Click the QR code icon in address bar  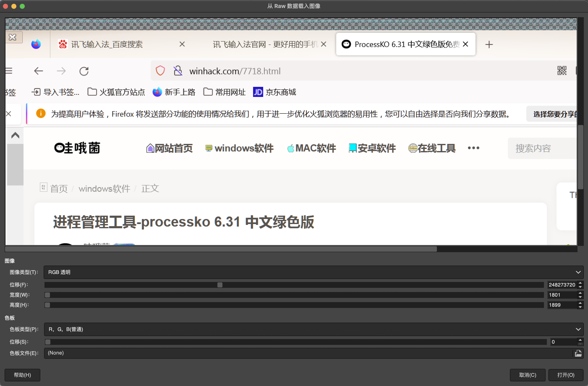(x=562, y=71)
